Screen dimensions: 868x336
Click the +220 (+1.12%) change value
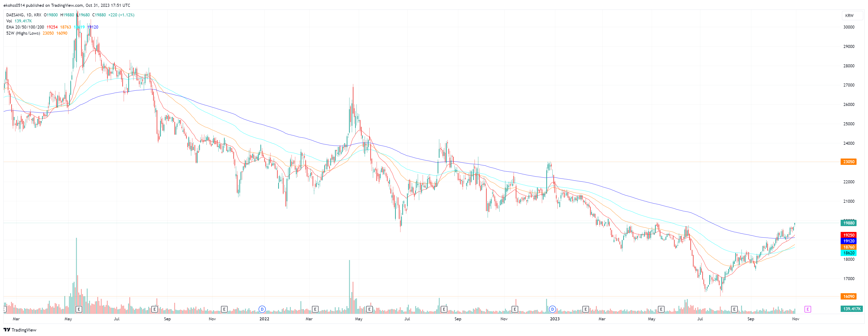click(x=121, y=15)
